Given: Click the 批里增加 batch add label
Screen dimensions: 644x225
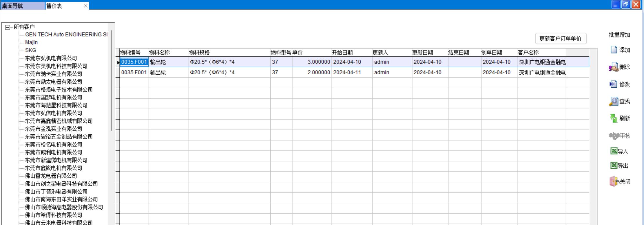Looking at the screenshot, I should pyautogui.click(x=619, y=35).
